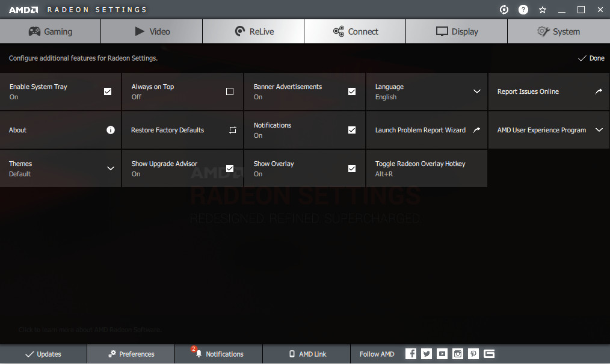The height and width of the screenshot is (364, 610).
Task: Click the star favorites icon in title bar
Action: click(543, 10)
